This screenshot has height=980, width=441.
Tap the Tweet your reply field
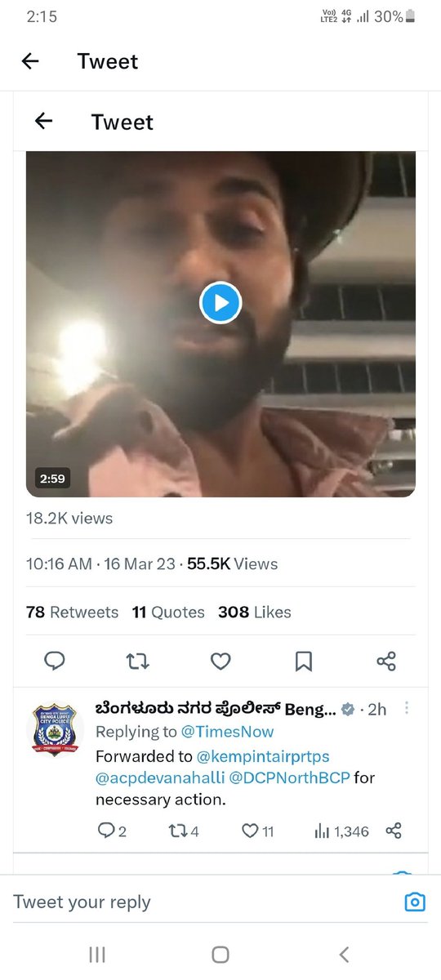(204, 902)
